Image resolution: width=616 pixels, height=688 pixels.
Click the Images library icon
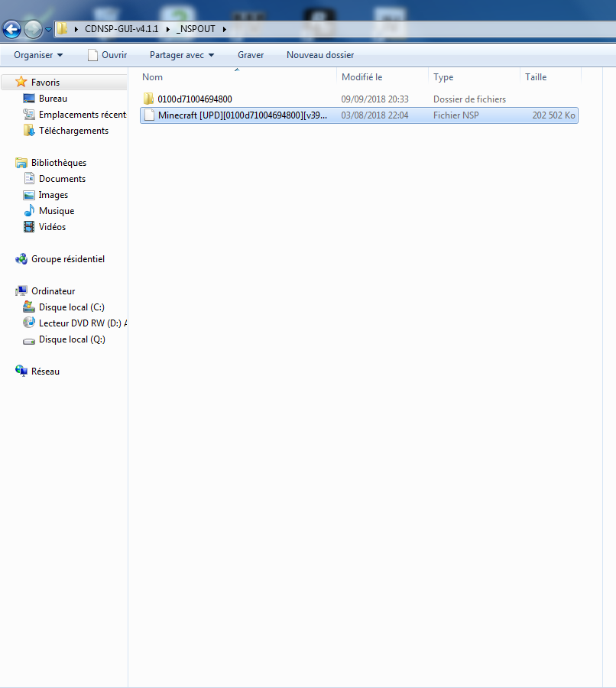click(29, 195)
